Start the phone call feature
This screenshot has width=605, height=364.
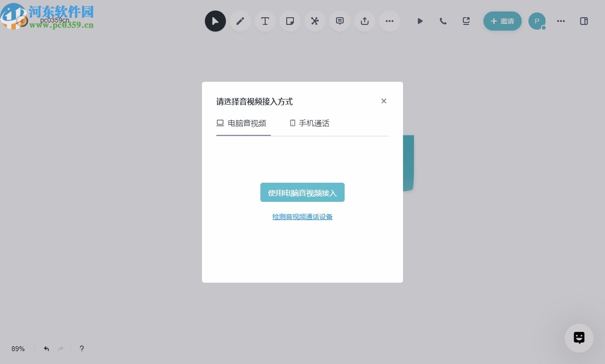[x=443, y=21]
